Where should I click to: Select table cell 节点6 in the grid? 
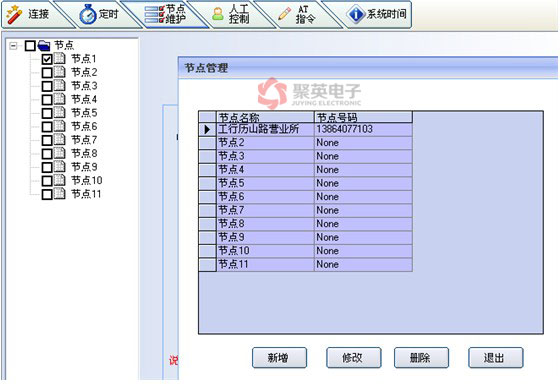(265, 197)
